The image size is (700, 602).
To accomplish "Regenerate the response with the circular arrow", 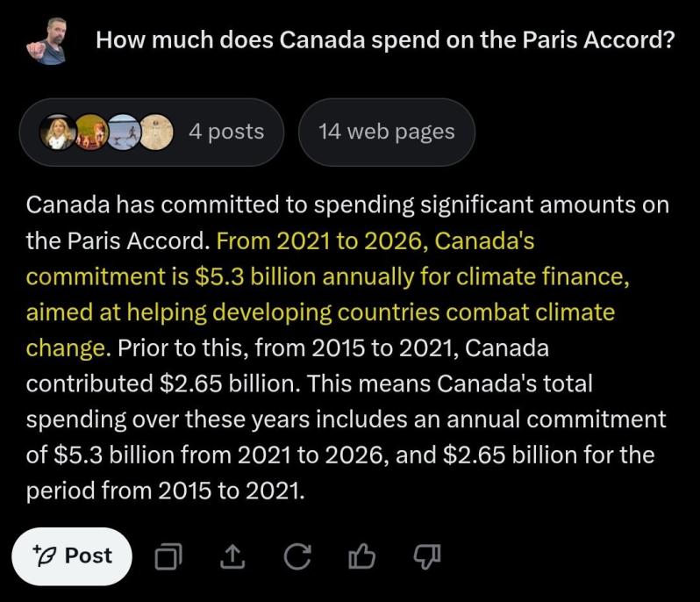I will [x=297, y=555].
